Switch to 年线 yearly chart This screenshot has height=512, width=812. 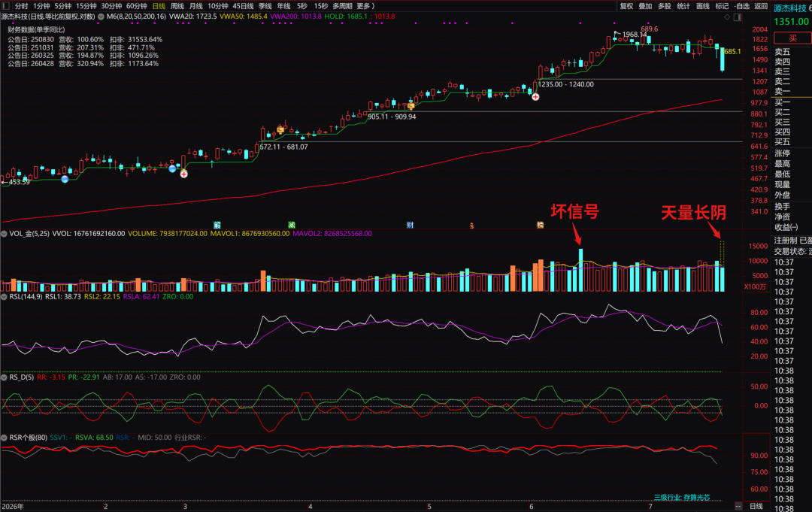pos(283,6)
